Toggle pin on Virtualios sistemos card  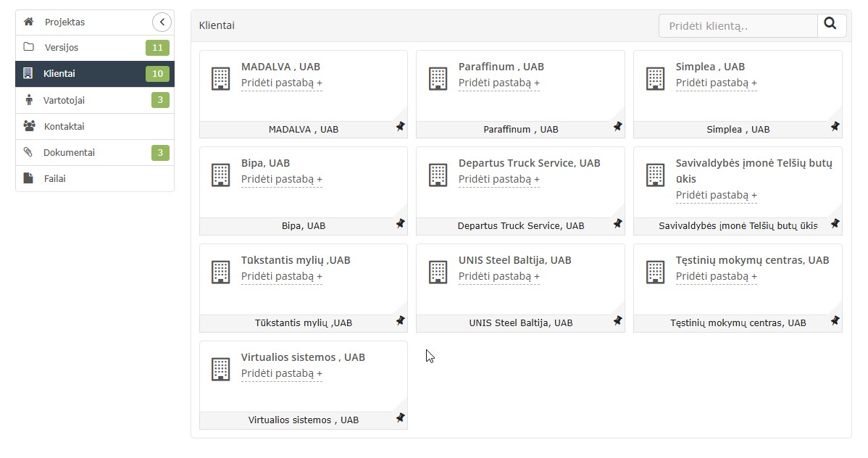click(400, 418)
